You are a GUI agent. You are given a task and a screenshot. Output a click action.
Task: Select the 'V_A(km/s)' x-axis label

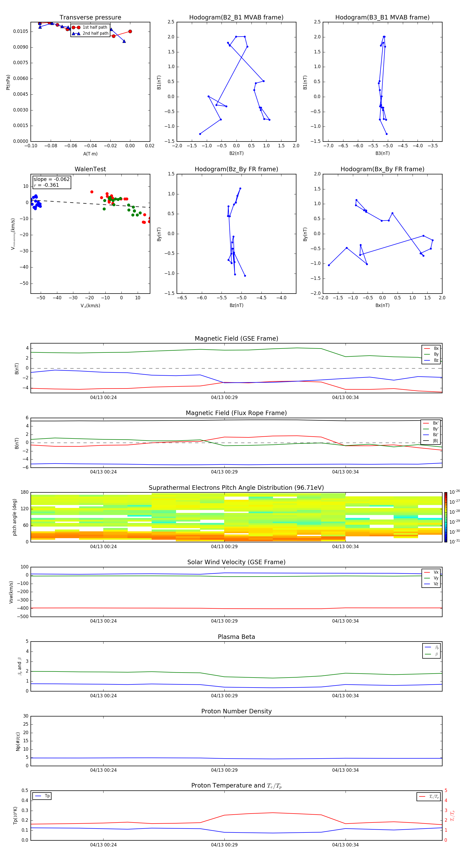[90, 306]
